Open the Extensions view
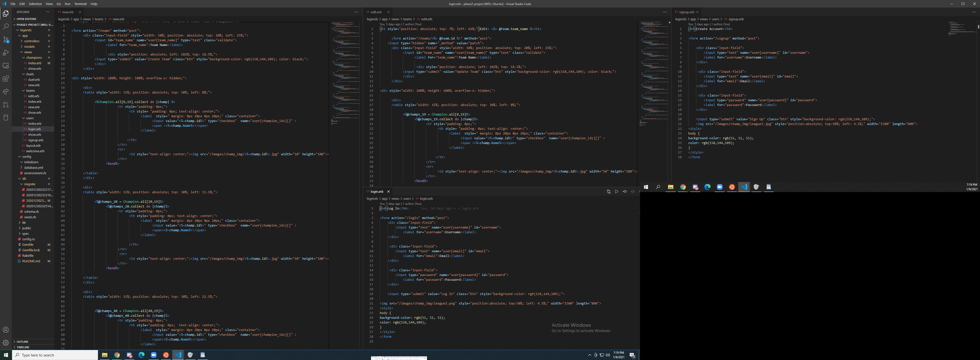This screenshot has height=360, width=980. [6, 79]
